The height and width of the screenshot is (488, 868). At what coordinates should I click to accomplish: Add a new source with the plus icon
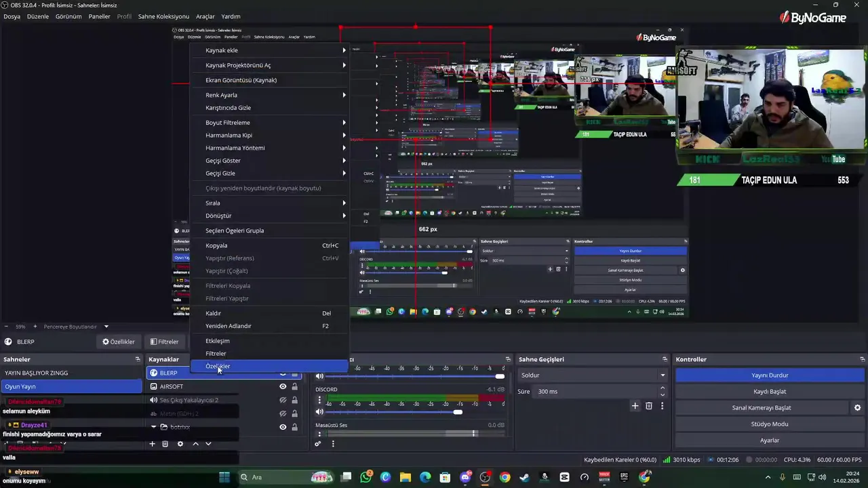[x=152, y=444]
